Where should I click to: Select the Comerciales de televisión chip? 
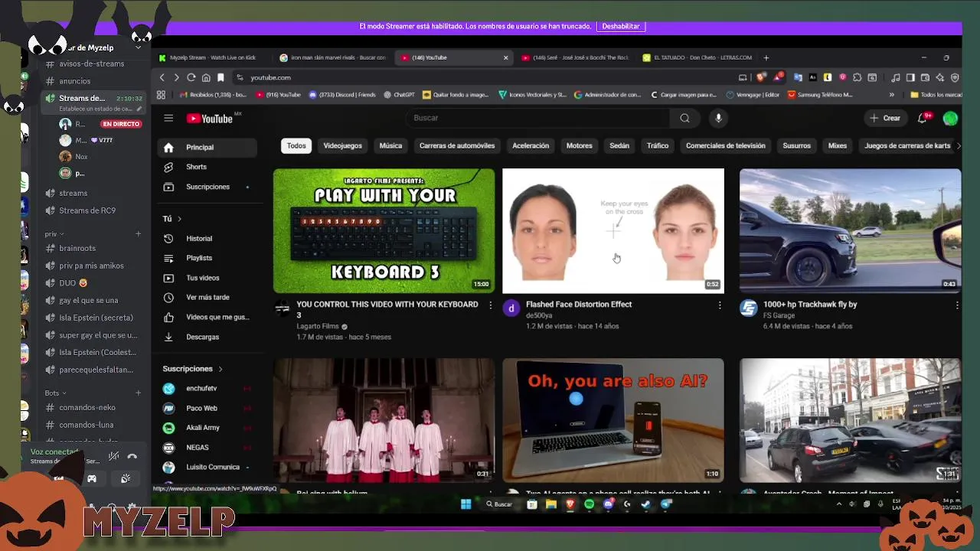[726, 145]
